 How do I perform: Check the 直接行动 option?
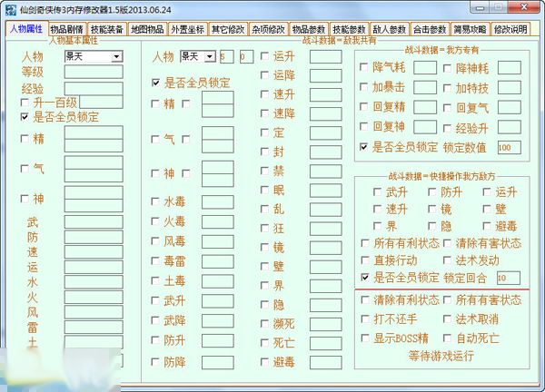[365, 260]
